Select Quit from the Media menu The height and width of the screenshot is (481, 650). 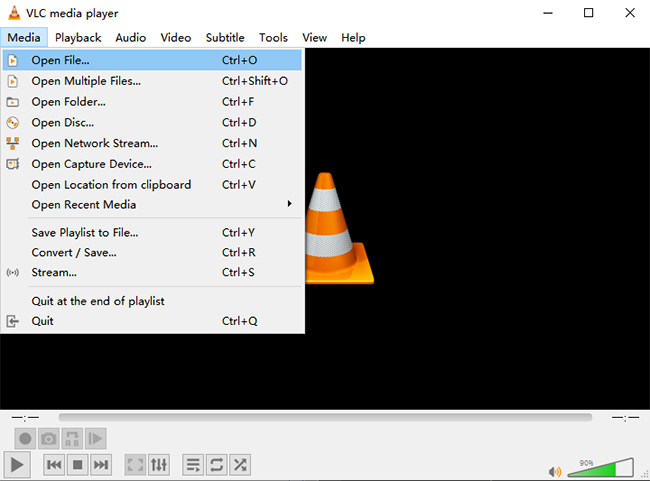click(152, 321)
